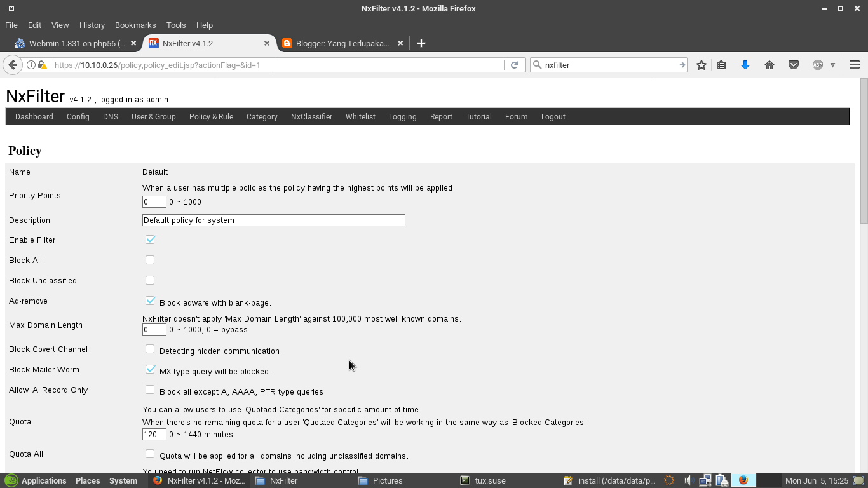Show site information icon in address bar

tap(31, 65)
